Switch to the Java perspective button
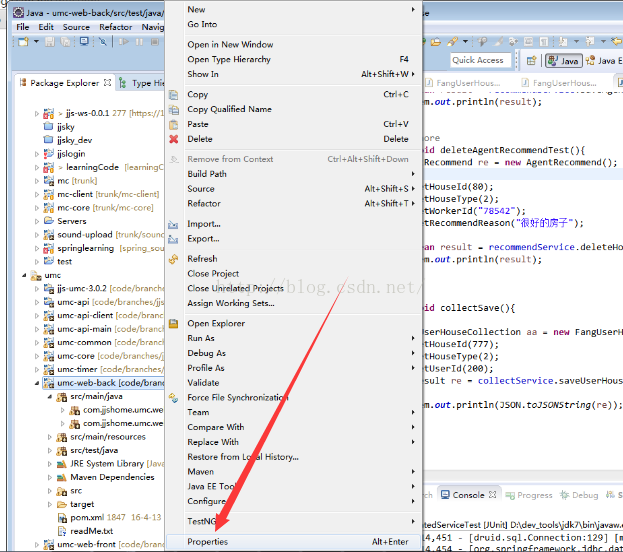The image size is (623, 552). pos(564,61)
